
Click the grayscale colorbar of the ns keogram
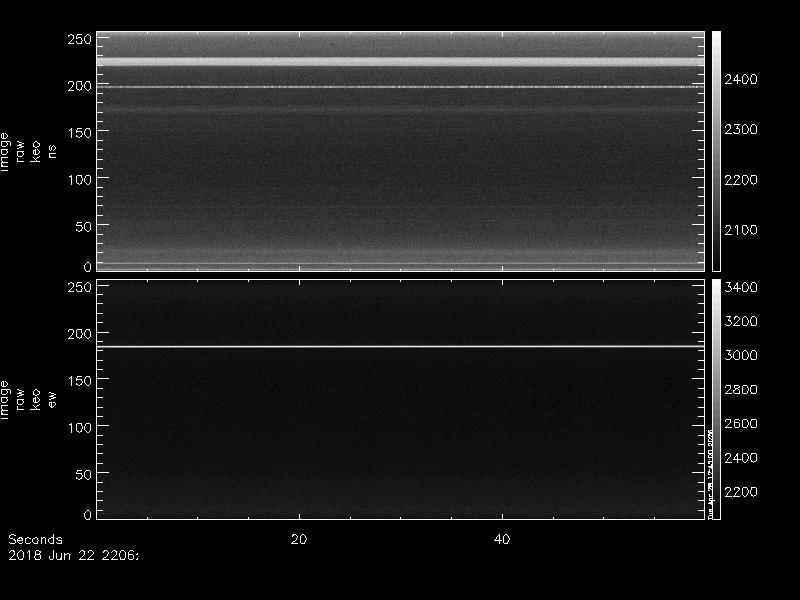[x=716, y=151]
